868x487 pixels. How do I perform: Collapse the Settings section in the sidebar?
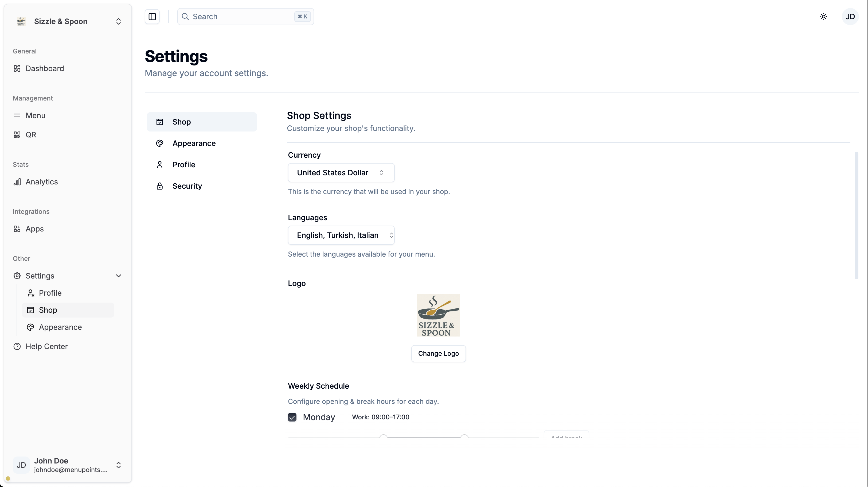point(118,276)
